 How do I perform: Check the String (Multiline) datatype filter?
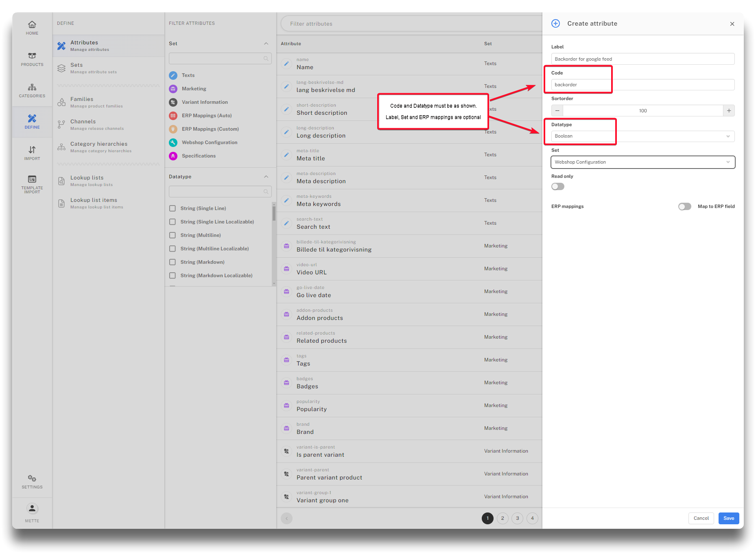pyautogui.click(x=173, y=235)
